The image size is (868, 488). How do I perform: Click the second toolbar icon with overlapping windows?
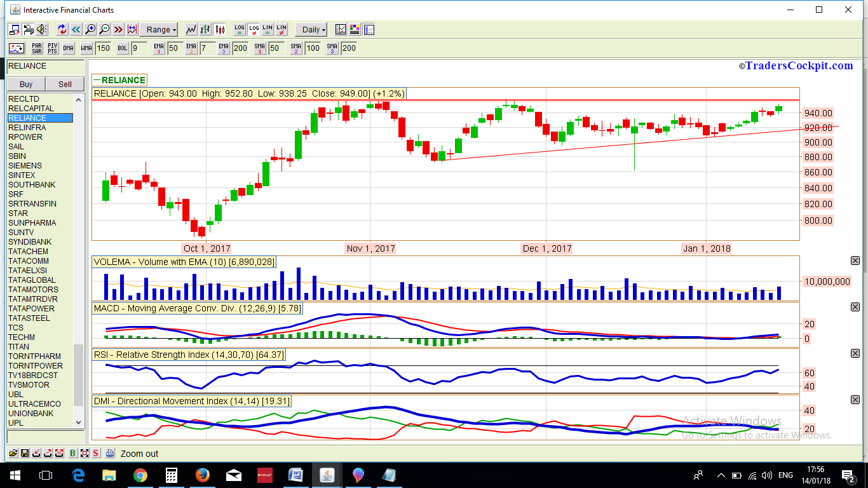(28, 29)
